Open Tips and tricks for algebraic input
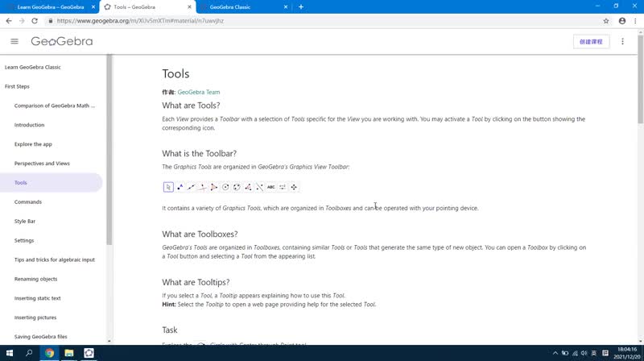This screenshot has height=361, width=644. point(55,259)
